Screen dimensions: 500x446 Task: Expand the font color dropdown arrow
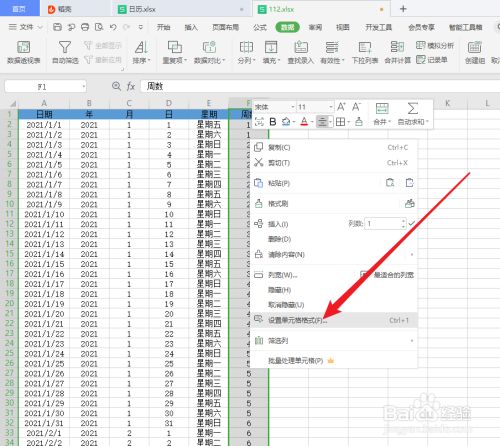click(x=312, y=122)
